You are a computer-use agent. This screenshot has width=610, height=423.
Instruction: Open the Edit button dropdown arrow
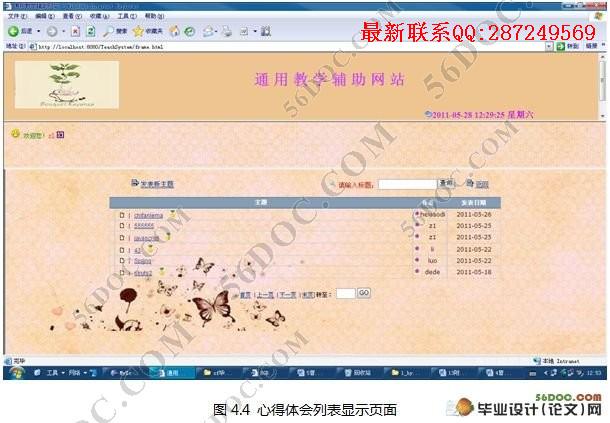point(255,31)
